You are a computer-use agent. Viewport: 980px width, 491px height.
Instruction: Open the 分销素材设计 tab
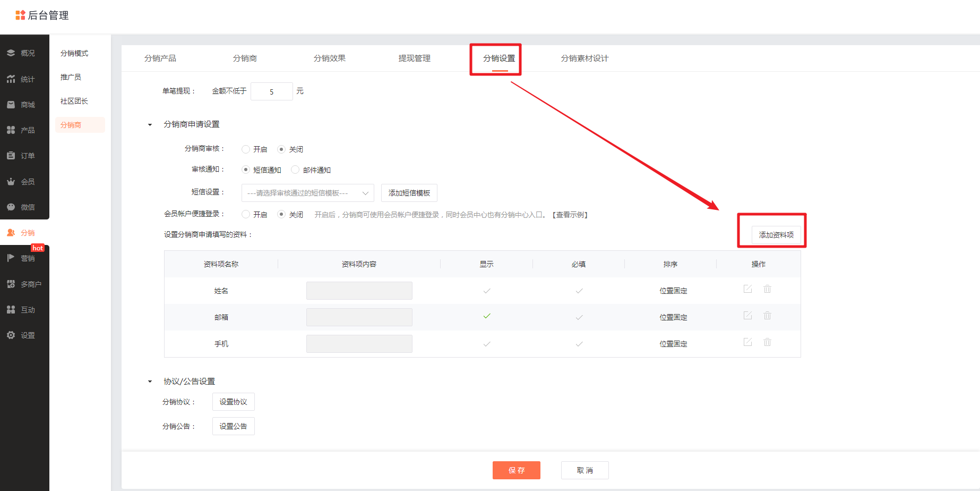click(x=585, y=58)
